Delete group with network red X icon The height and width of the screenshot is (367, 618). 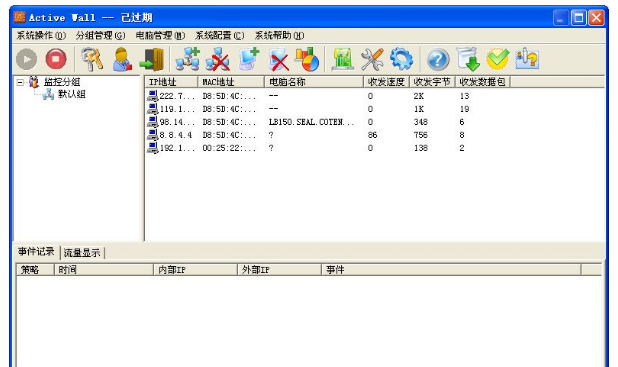(218, 59)
